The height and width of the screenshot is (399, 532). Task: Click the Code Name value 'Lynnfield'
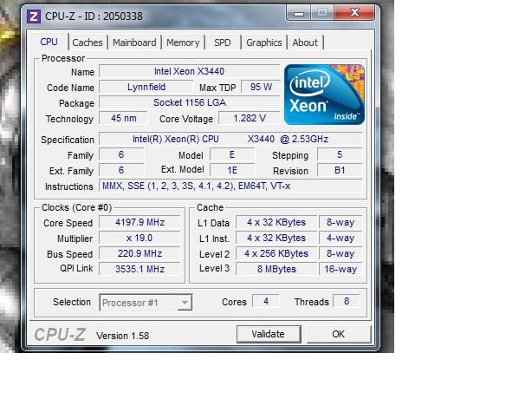pyautogui.click(x=146, y=87)
